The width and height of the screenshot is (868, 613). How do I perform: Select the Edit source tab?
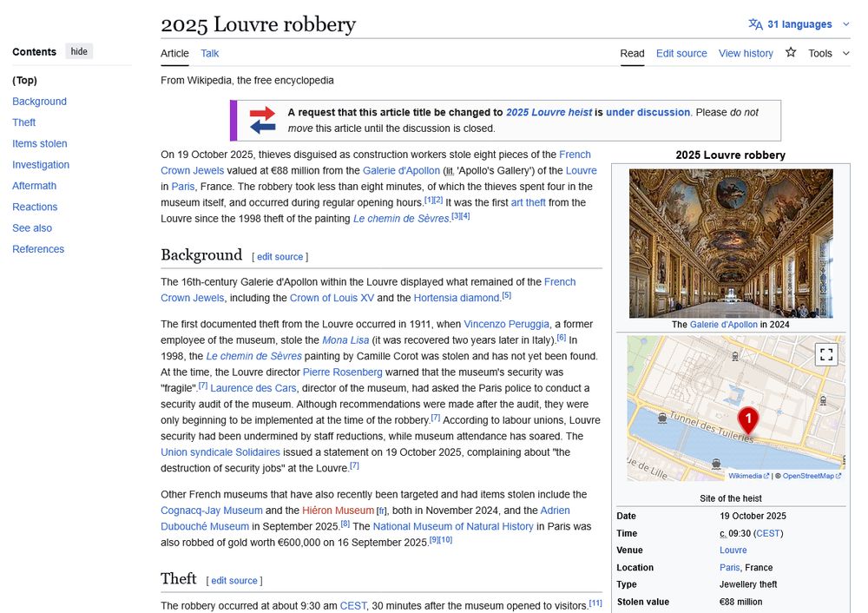click(x=681, y=53)
